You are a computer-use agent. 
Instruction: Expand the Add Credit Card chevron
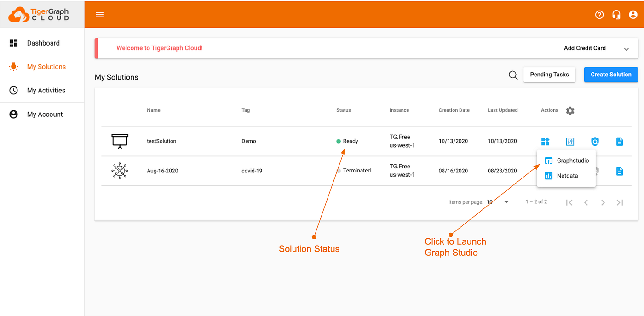click(626, 49)
